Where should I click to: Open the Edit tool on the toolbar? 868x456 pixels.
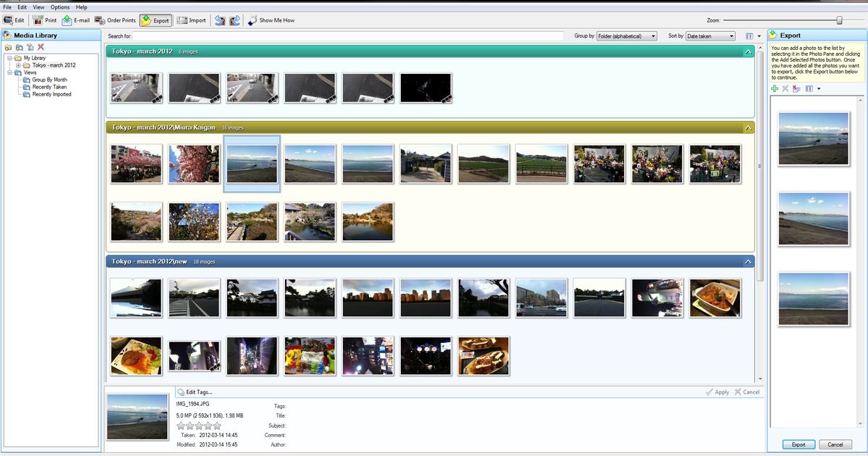(14, 20)
